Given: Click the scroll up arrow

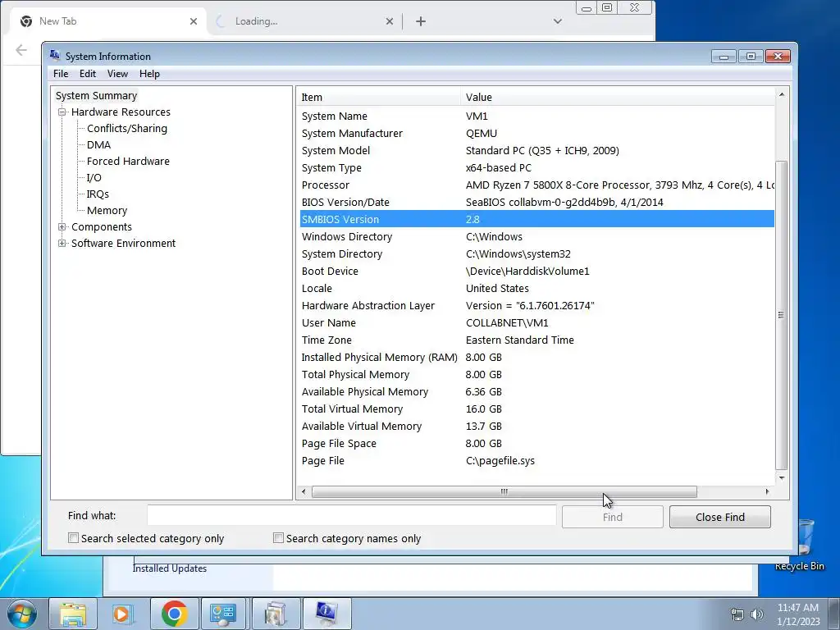Looking at the screenshot, I should tap(782, 94).
